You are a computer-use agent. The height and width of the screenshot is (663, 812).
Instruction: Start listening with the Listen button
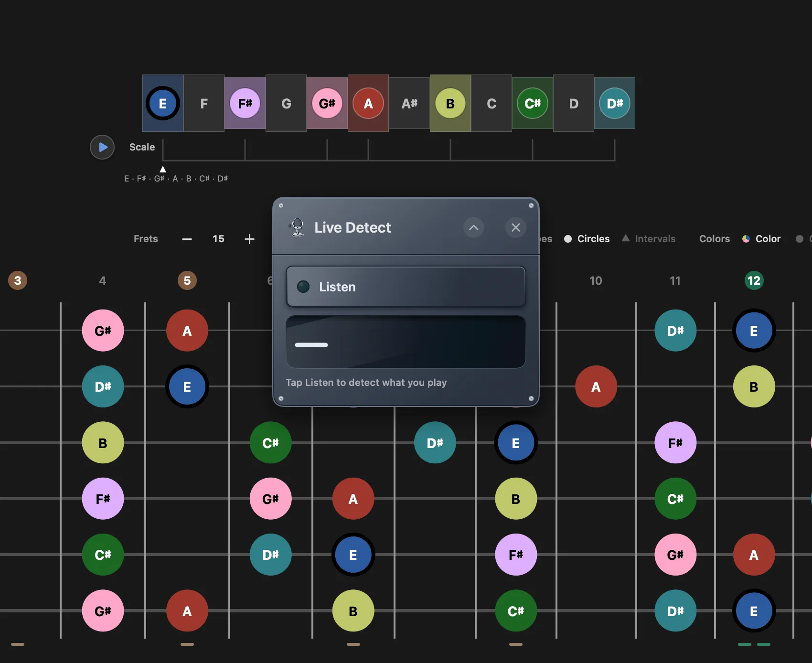pos(406,287)
